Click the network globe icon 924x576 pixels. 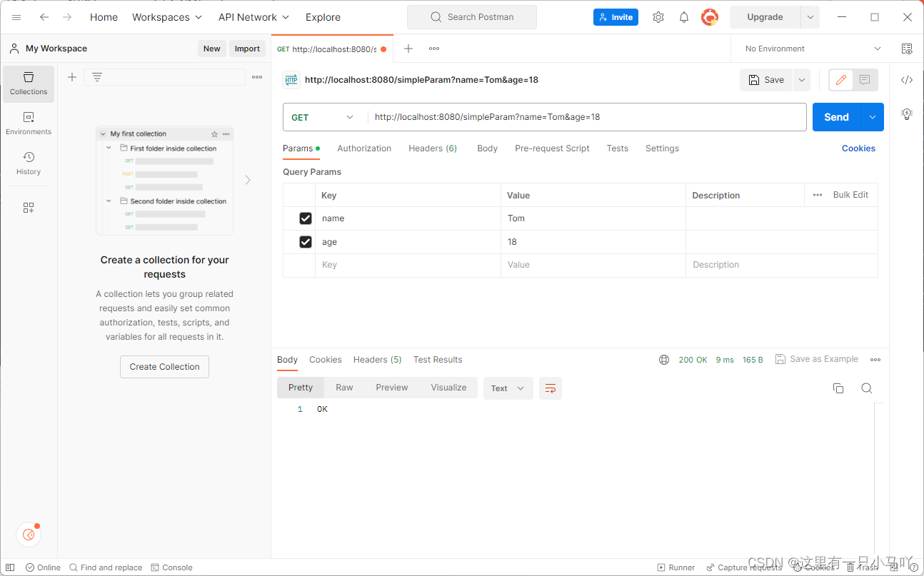point(664,360)
